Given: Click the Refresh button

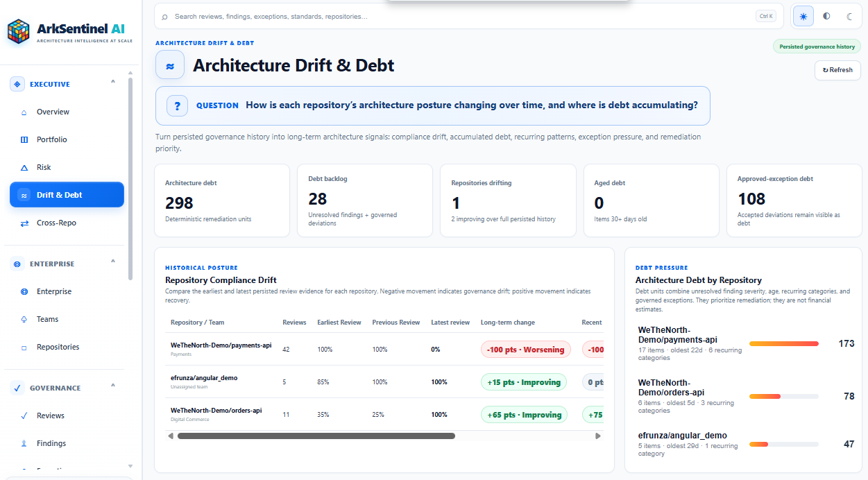Looking at the screenshot, I should coord(837,70).
